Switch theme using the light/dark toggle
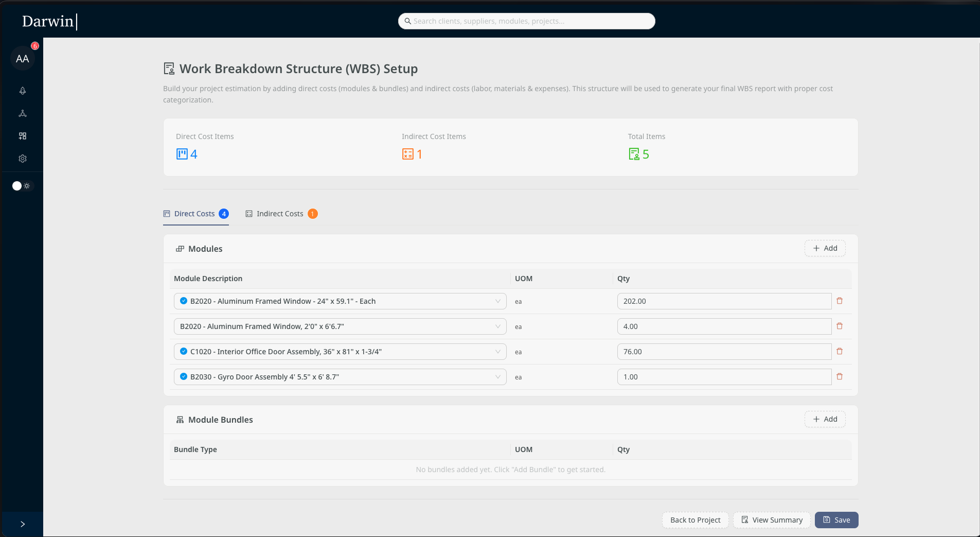This screenshot has width=980, height=537. tap(21, 186)
